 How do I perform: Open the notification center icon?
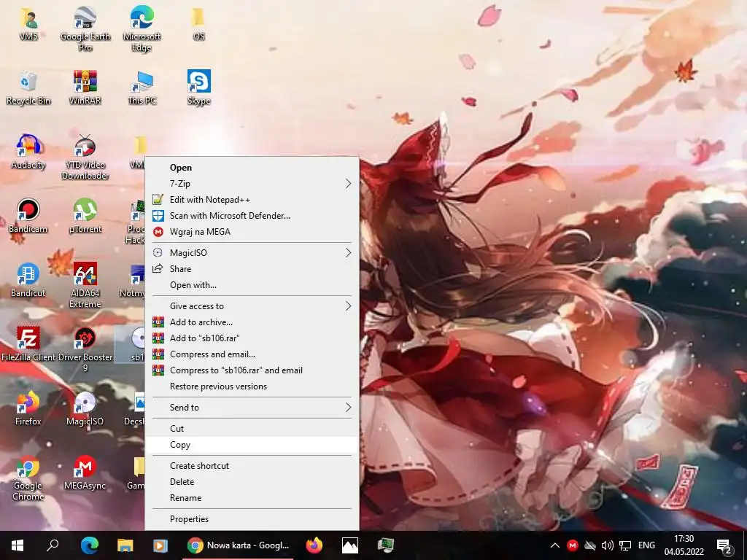pyautogui.click(x=724, y=546)
